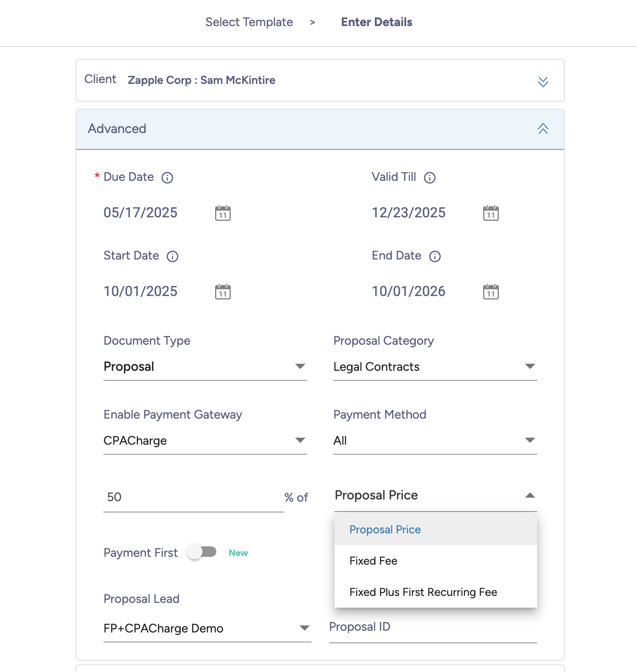Expand the Client section chevron
637x672 pixels.
pyautogui.click(x=543, y=82)
